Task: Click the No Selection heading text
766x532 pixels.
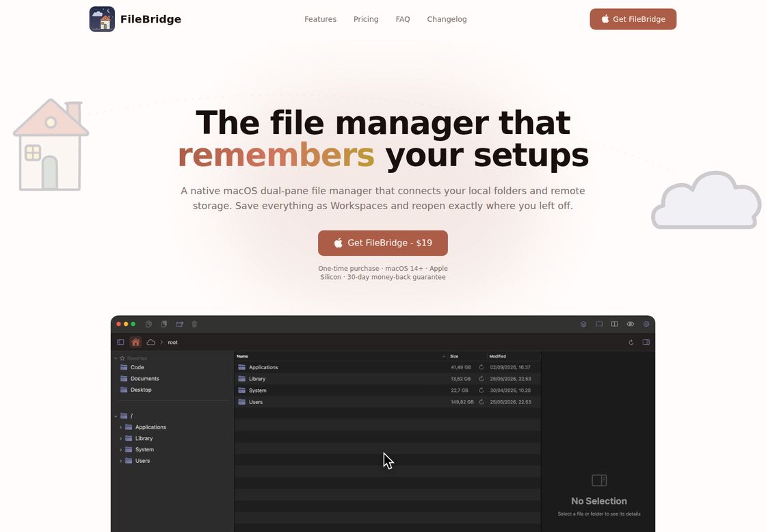Action: click(x=599, y=501)
